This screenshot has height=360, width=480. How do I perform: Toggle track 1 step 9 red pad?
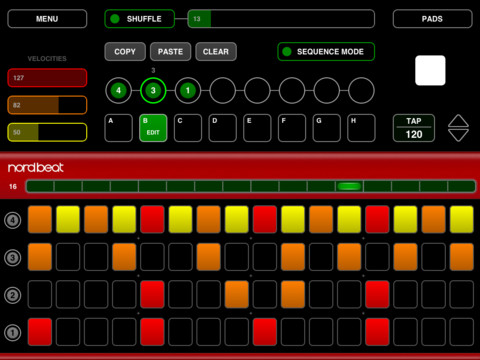point(265,332)
